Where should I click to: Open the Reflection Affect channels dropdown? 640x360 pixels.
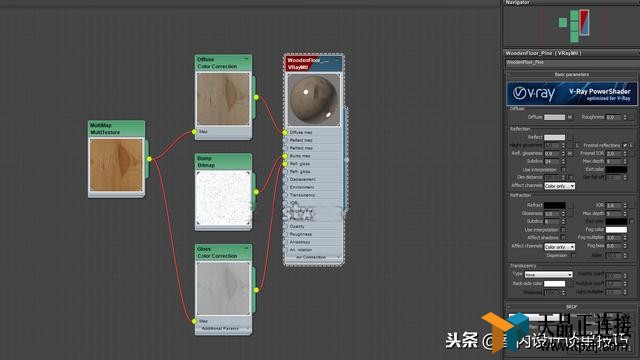coord(560,186)
